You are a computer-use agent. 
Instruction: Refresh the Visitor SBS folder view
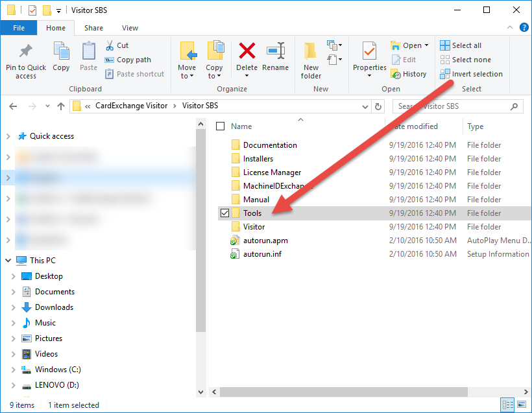(x=378, y=106)
